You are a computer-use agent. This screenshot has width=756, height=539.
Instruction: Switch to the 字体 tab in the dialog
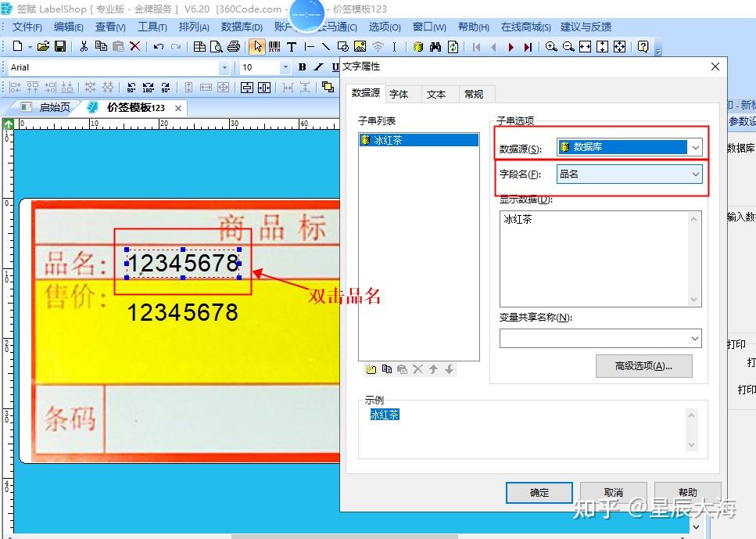click(401, 94)
